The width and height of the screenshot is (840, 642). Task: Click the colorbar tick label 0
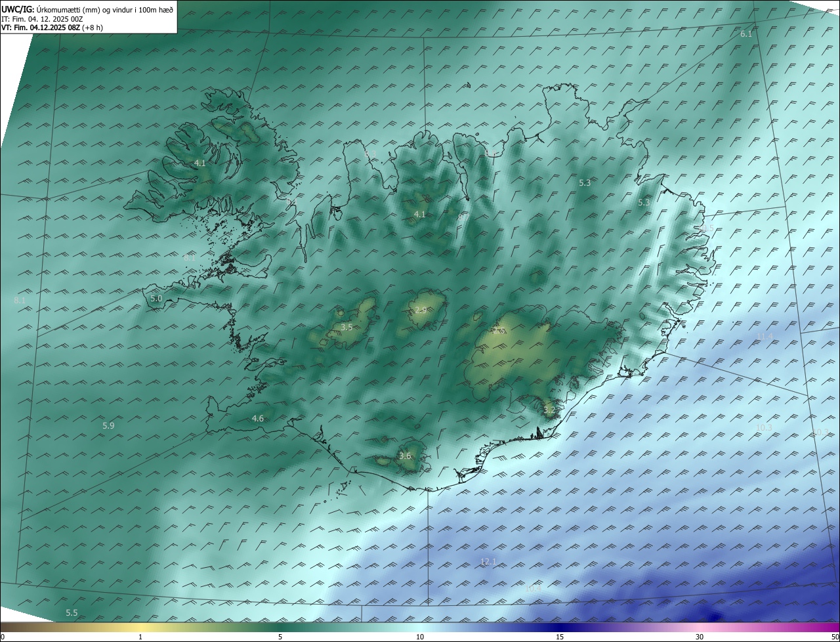[3, 637]
